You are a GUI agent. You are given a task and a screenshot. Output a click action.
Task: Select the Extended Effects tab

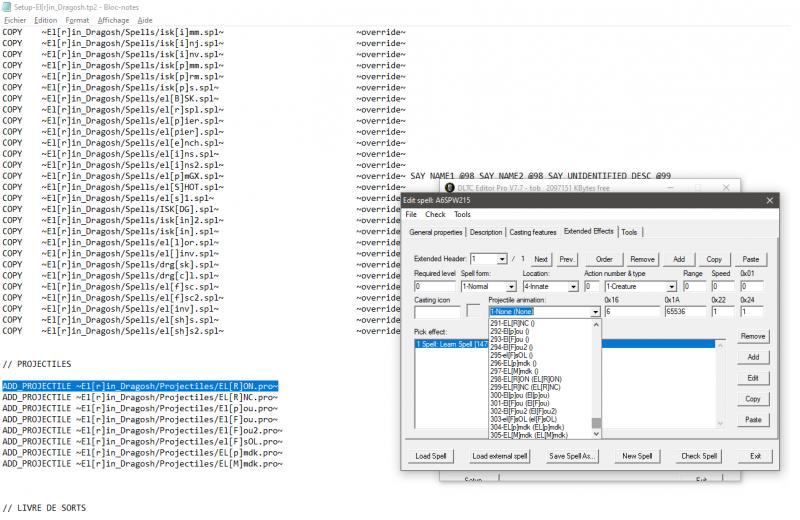(588, 231)
